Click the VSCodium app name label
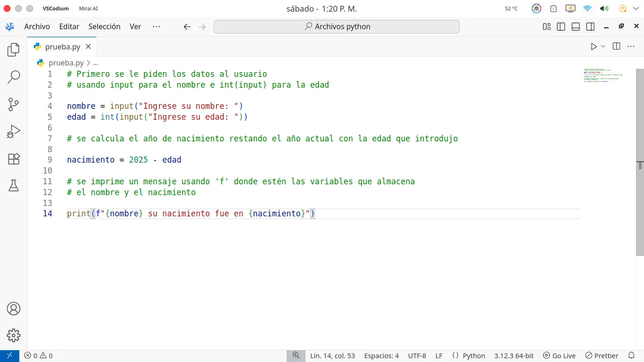Screen dimensions: 644x362 click(55, 8)
